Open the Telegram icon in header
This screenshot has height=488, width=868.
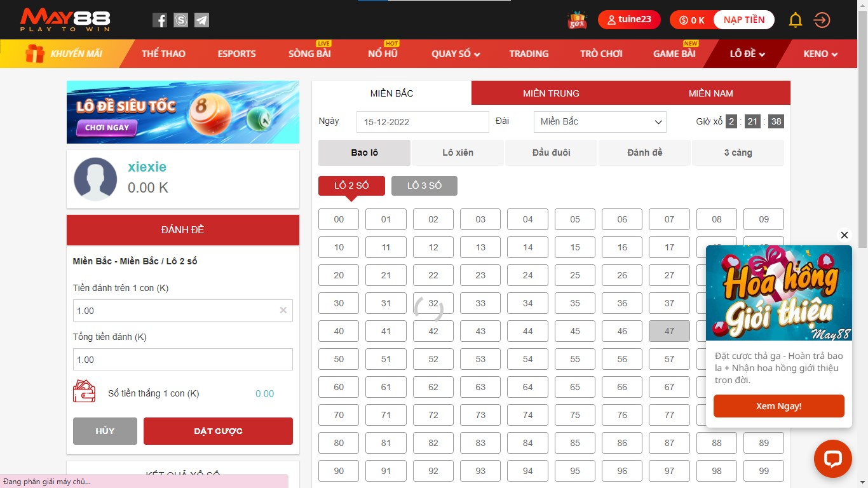(201, 20)
